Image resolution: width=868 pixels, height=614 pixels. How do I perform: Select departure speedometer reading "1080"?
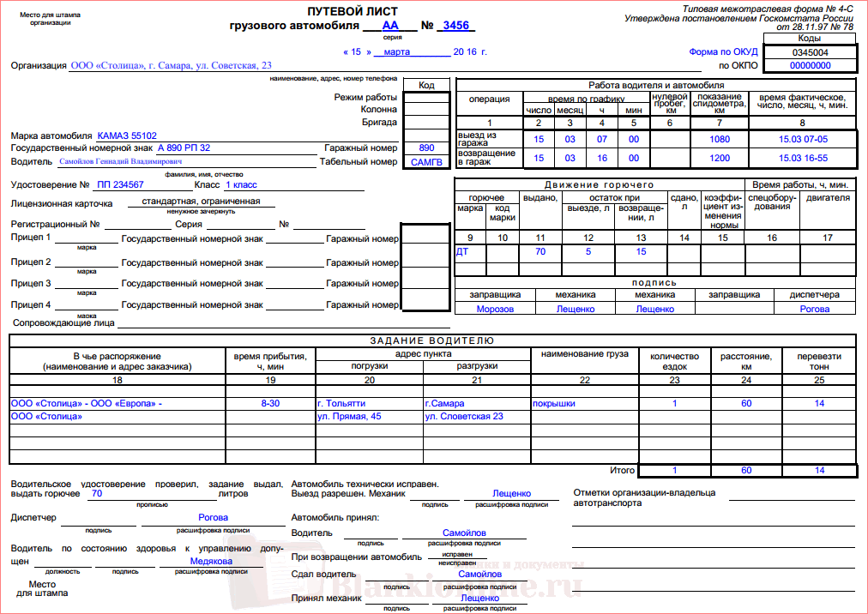tap(720, 140)
